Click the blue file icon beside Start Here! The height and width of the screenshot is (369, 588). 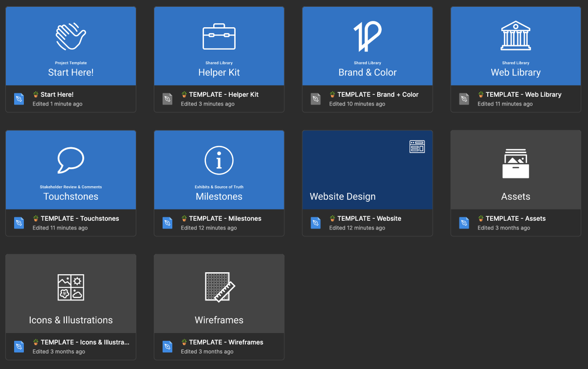18,98
